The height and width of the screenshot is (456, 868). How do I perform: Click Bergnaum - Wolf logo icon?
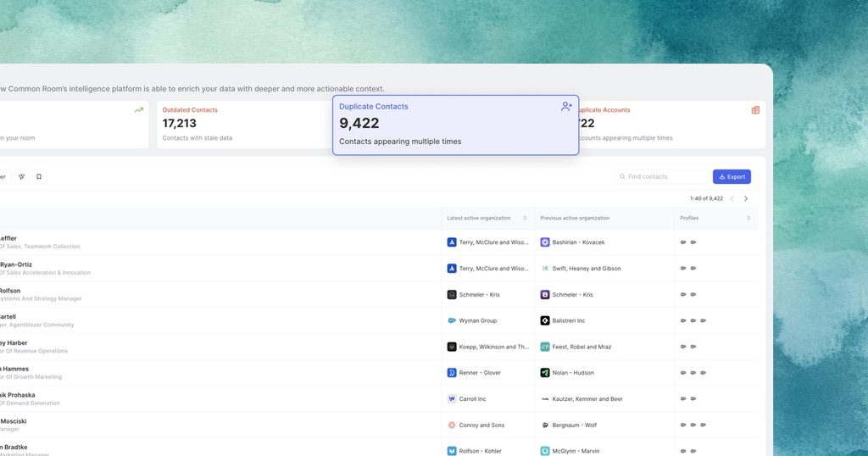(x=545, y=425)
